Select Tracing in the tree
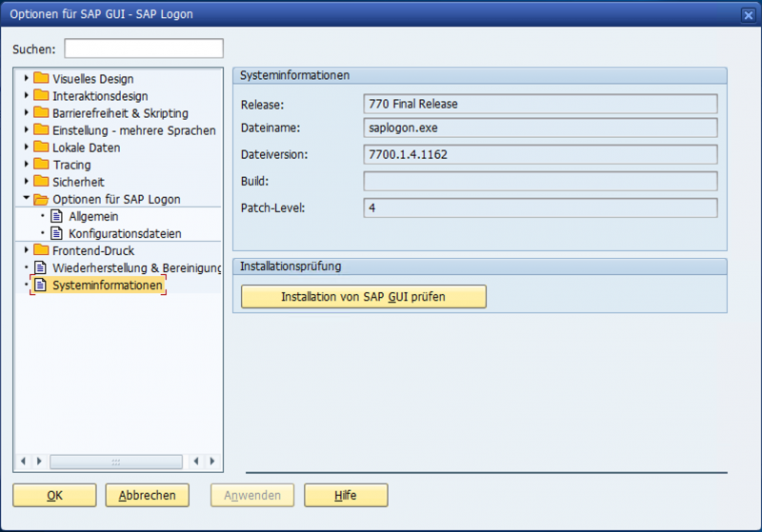 (71, 165)
